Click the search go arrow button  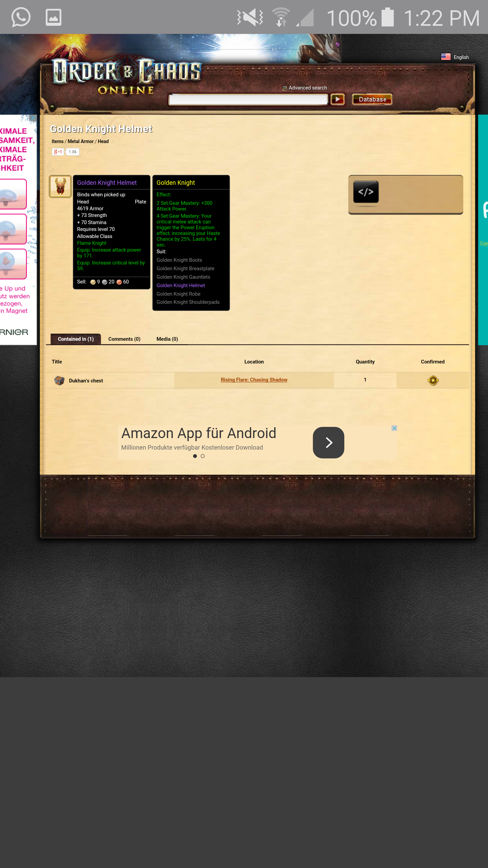tap(338, 99)
